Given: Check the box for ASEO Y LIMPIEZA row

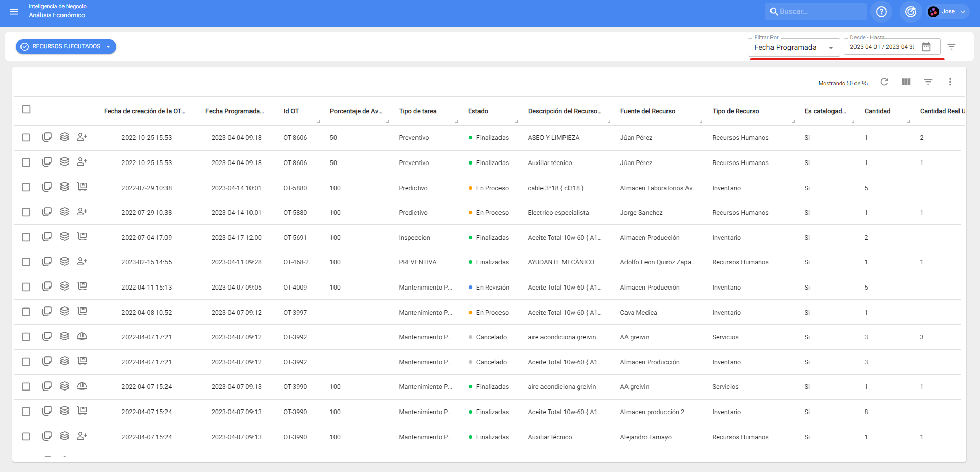Looking at the screenshot, I should click(26, 137).
